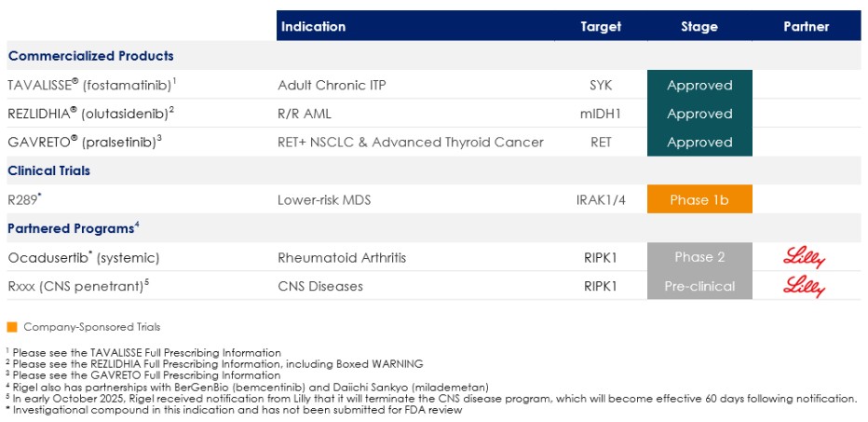Click the Approved badge for REZLIDHIA

(x=699, y=115)
